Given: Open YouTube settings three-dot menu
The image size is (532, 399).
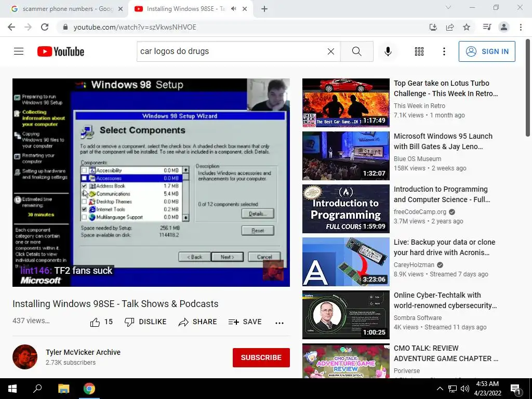Looking at the screenshot, I should point(444,51).
